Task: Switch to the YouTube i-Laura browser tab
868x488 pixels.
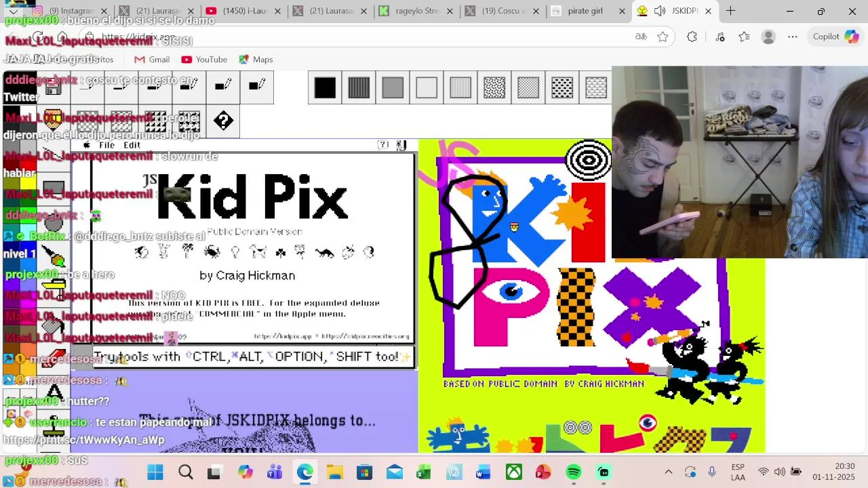Action: tap(243, 11)
